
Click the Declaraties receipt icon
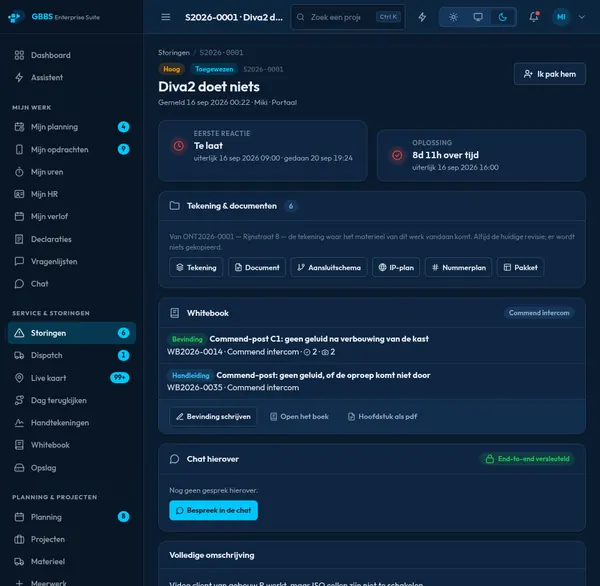click(x=19, y=239)
